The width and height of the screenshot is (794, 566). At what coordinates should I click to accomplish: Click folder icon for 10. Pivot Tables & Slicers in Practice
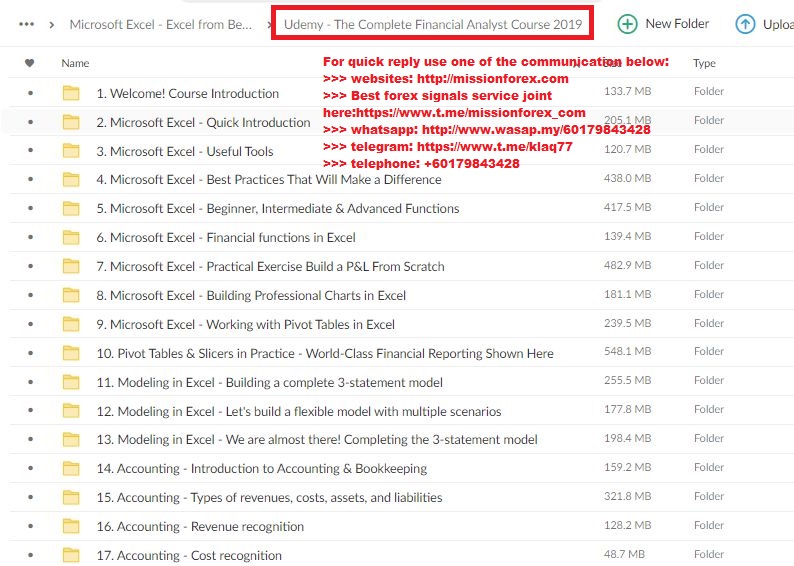[71, 353]
